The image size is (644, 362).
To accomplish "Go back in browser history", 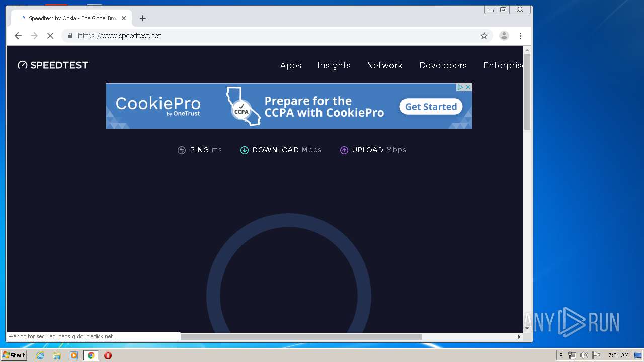I will [x=18, y=36].
